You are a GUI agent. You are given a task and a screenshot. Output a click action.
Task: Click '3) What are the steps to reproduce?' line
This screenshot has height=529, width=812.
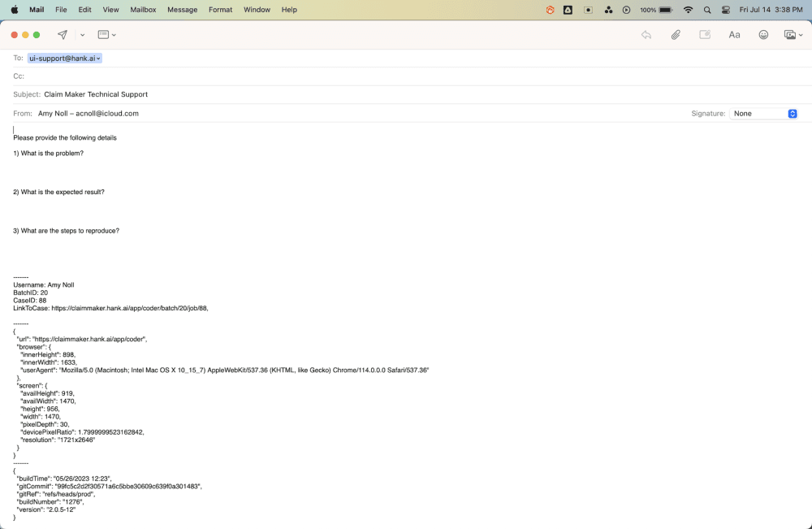(67, 231)
